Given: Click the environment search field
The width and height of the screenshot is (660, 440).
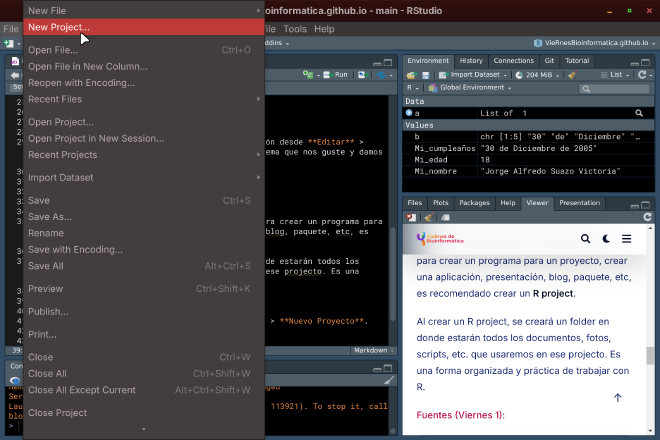Looking at the screenshot, I should tap(614, 88).
